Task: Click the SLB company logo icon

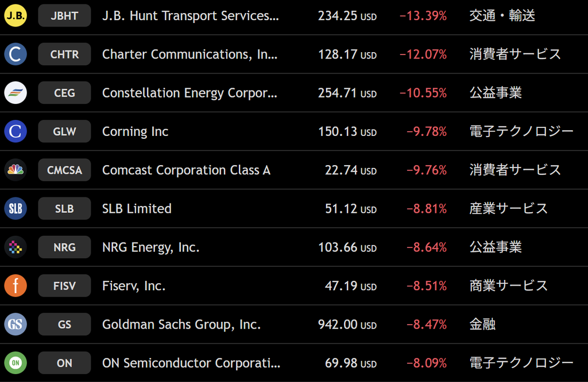Action: pyautogui.click(x=16, y=209)
